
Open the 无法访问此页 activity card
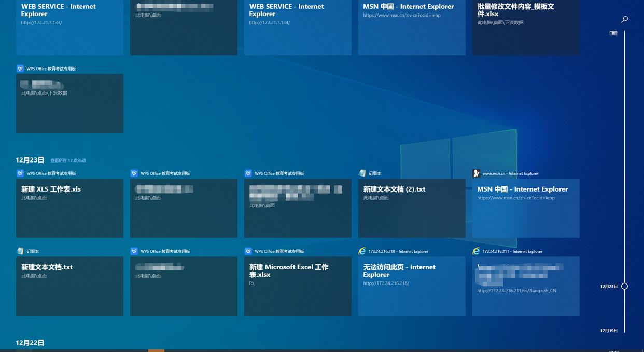412,286
